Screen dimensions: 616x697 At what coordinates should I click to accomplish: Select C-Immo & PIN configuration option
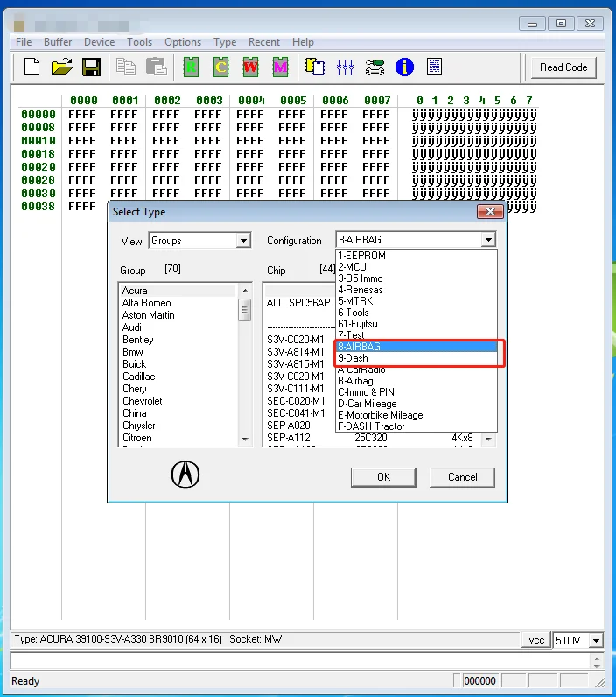click(416, 392)
